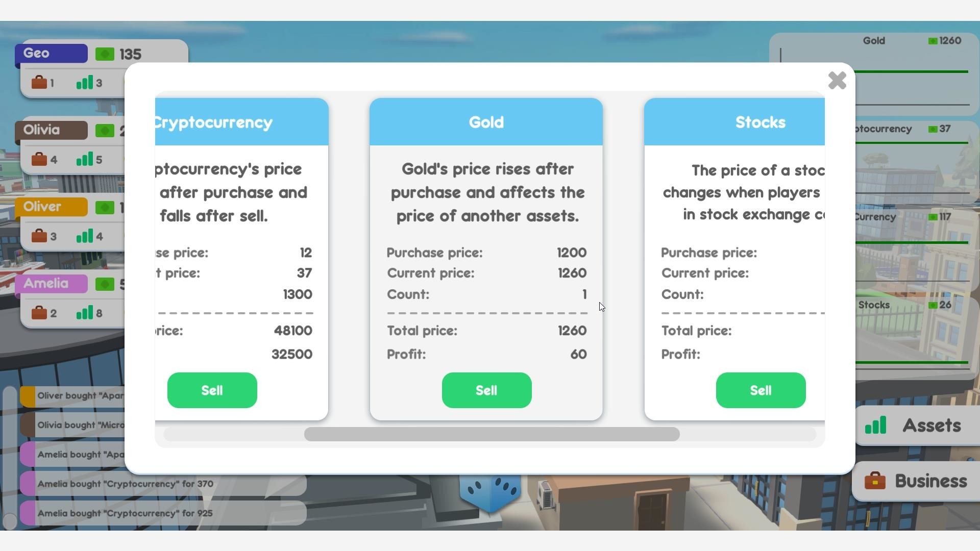Click the blue dice icon
This screenshot has width=980, height=551.
click(490, 492)
